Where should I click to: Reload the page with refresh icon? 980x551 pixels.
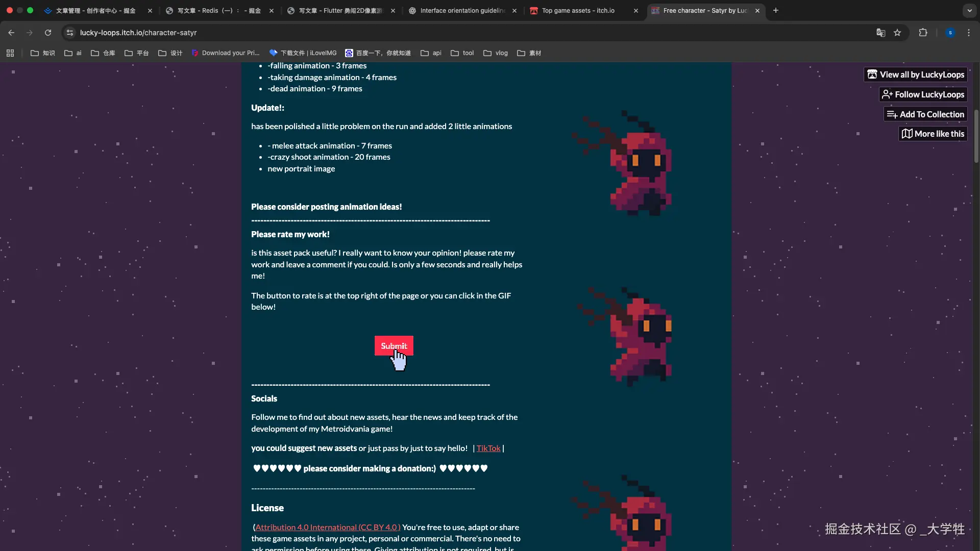point(48,33)
